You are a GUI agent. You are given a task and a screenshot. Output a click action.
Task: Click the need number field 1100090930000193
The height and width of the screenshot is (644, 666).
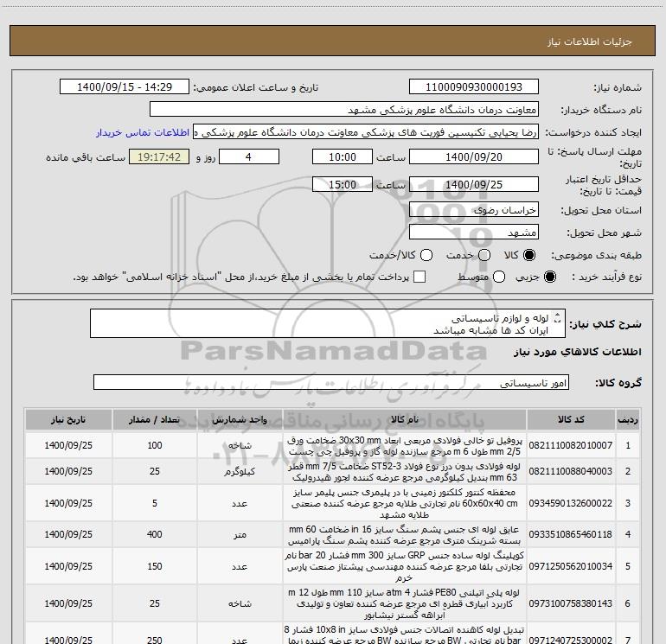pos(474,87)
